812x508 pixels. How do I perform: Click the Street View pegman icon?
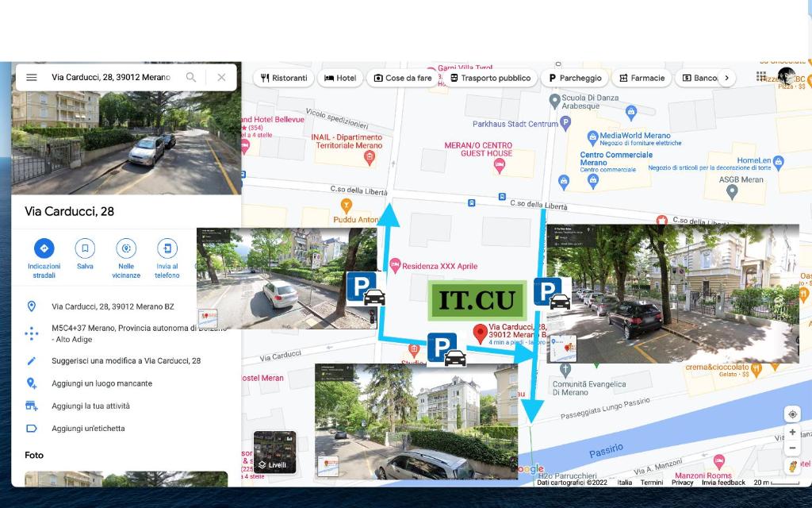(x=792, y=466)
